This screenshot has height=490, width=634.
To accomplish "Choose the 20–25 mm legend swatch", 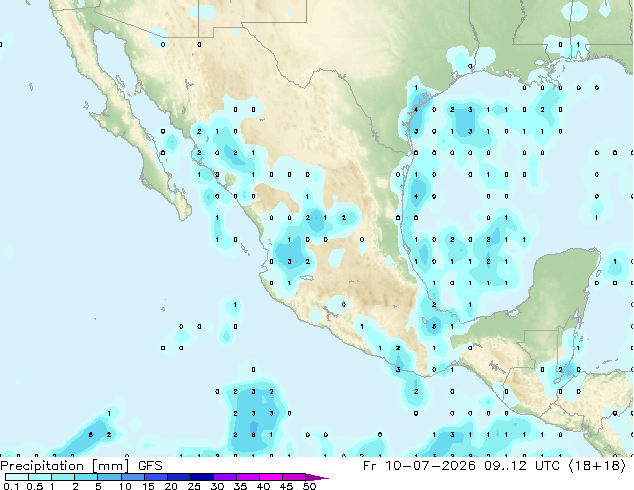I will click(x=178, y=477).
